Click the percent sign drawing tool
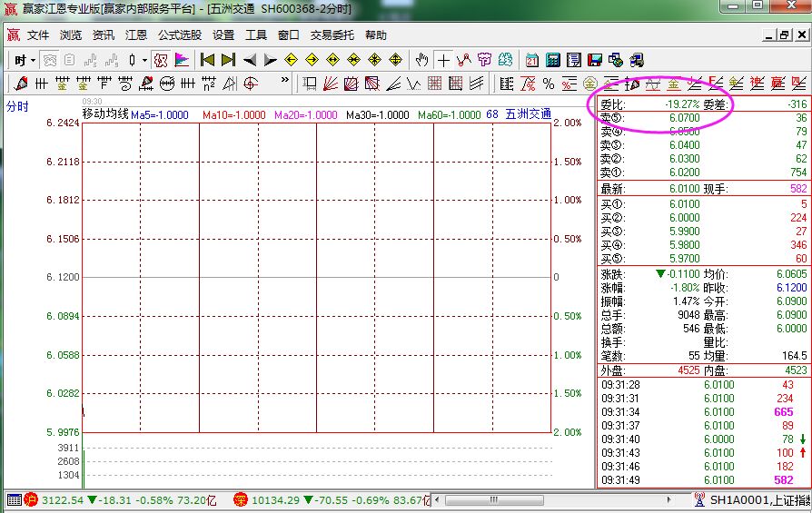This screenshot has height=513, width=812. coord(548,84)
